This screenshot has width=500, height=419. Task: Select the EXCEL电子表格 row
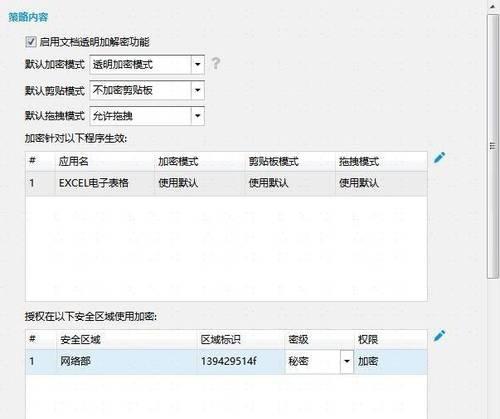coord(226,183)
